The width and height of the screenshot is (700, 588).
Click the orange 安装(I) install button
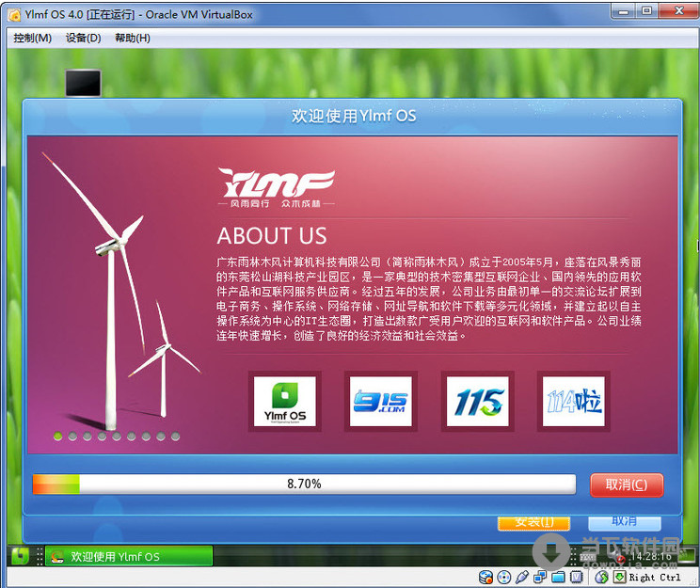(533, 522)
